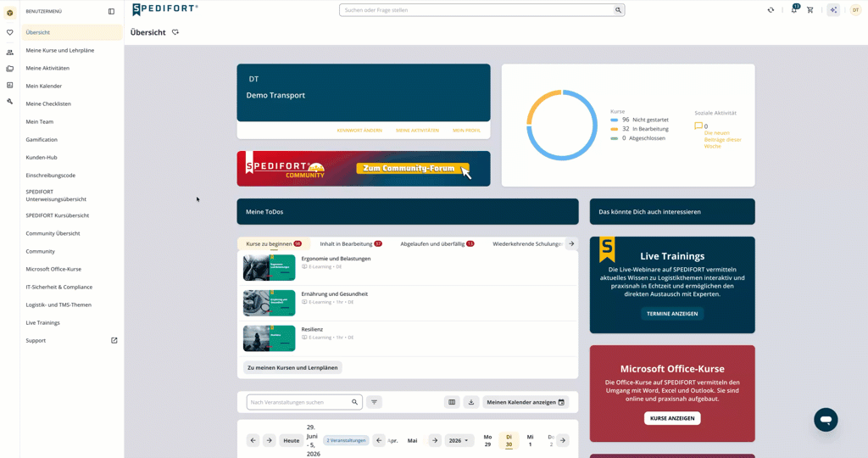Open Mein Kalender in sidebar menu
This screenshot has width=868, height=458.
[x=44, y=86]
